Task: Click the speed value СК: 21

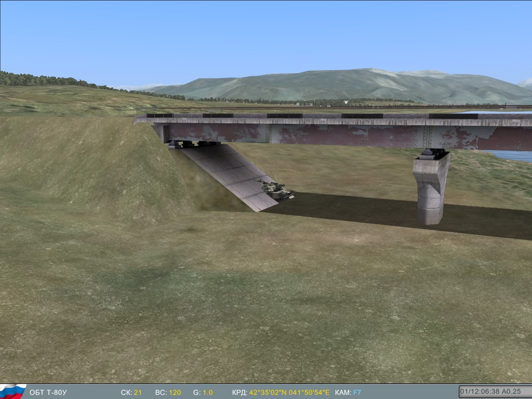Action: tap(131, 393)
